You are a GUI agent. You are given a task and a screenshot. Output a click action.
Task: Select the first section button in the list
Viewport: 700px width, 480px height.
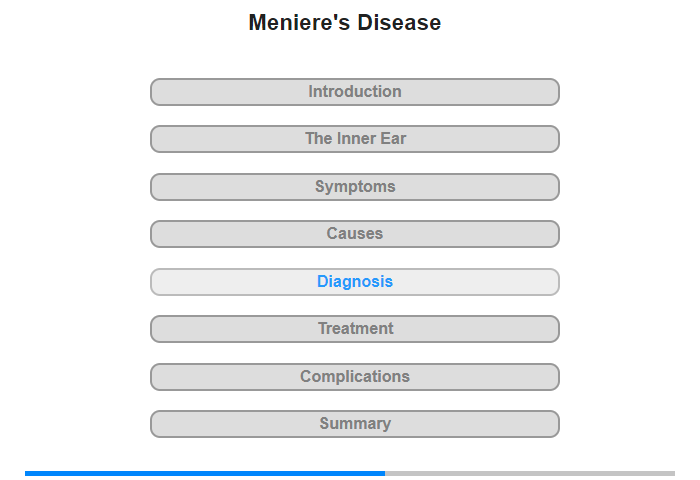coord(354,92)
